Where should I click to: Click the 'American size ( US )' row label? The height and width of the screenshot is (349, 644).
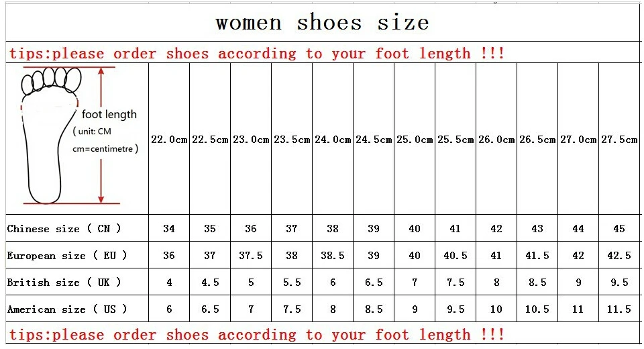tap(67, 309)
